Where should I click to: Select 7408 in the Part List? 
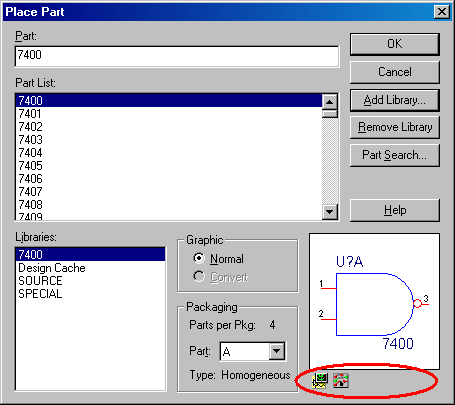point(168,204)
